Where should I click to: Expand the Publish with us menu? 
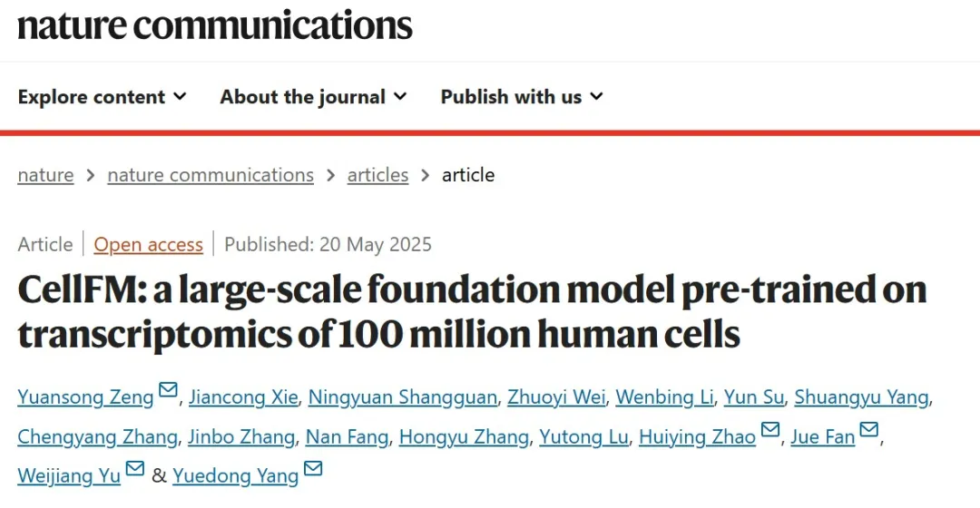click(522, 97)
